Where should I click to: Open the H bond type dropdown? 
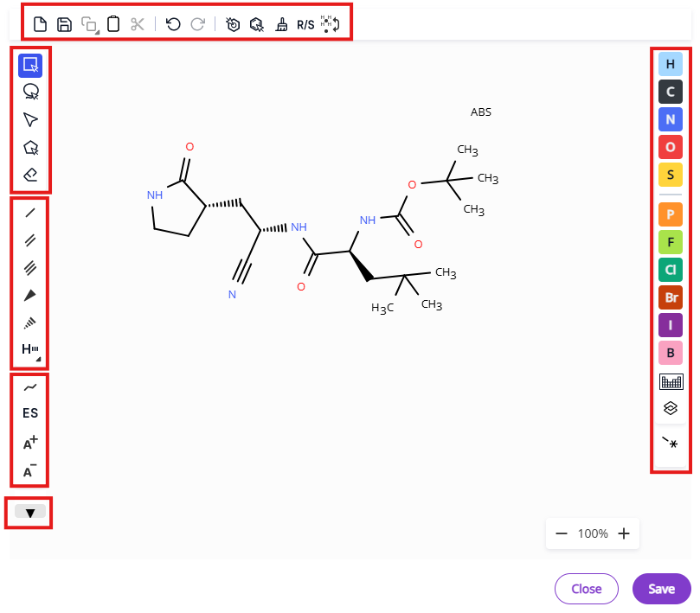click(30, 349)
